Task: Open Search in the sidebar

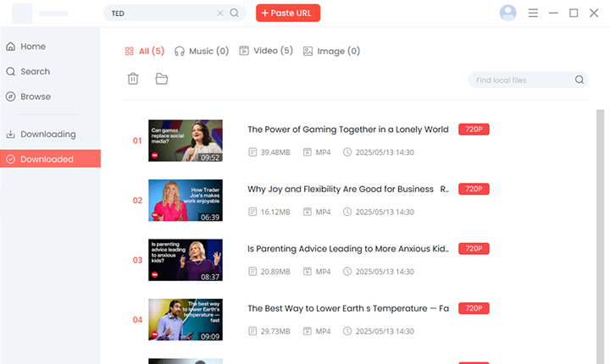Action: 35,72
